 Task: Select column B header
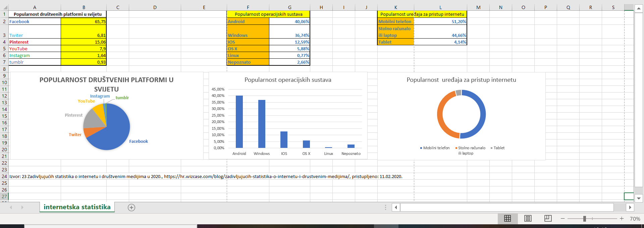tap(84, 7)
